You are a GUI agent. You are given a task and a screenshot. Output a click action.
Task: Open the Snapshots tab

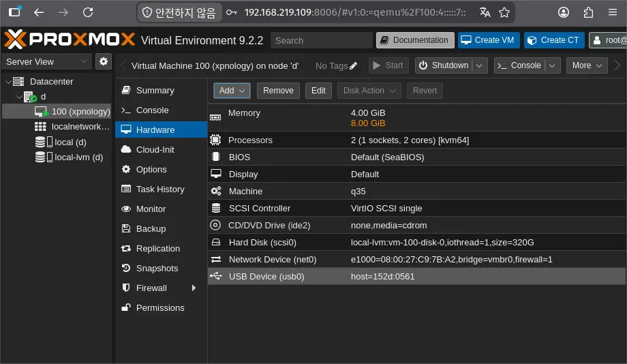[161, 269]
